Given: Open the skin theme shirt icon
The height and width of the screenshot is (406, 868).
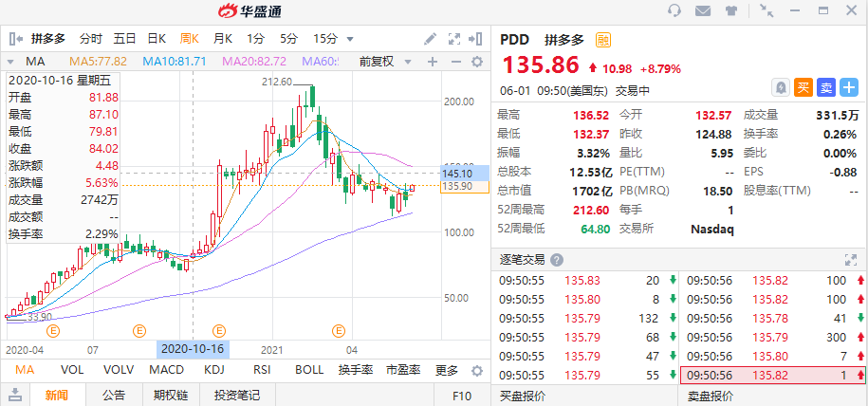Looking at the screenshot, I should pyautogui.click(x=731, y=10).
